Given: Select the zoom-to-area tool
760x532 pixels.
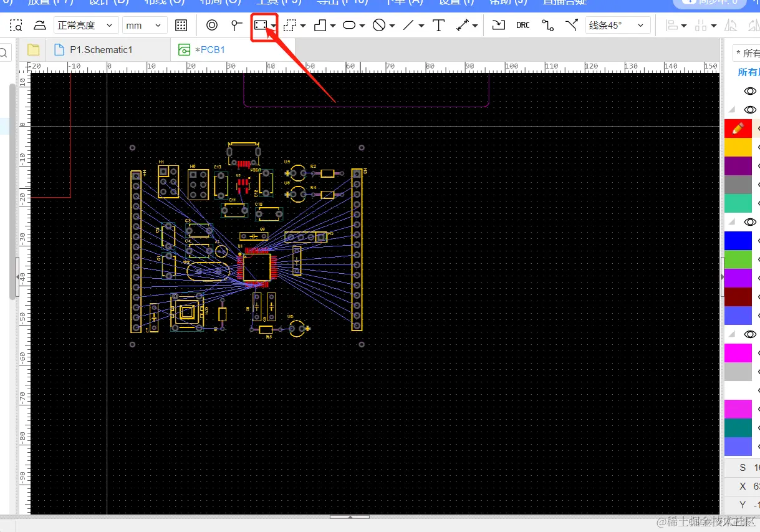Looking at the screenshot, I should coord(16,26).
